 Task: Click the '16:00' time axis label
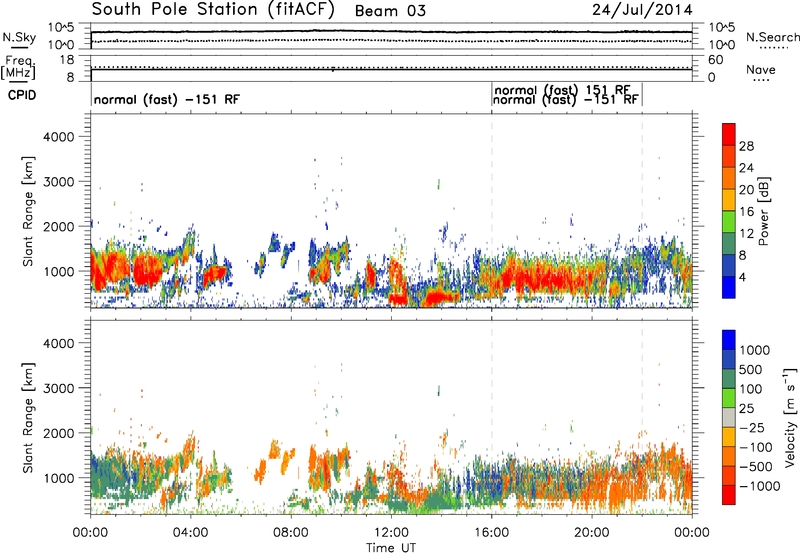pos(491,533)
